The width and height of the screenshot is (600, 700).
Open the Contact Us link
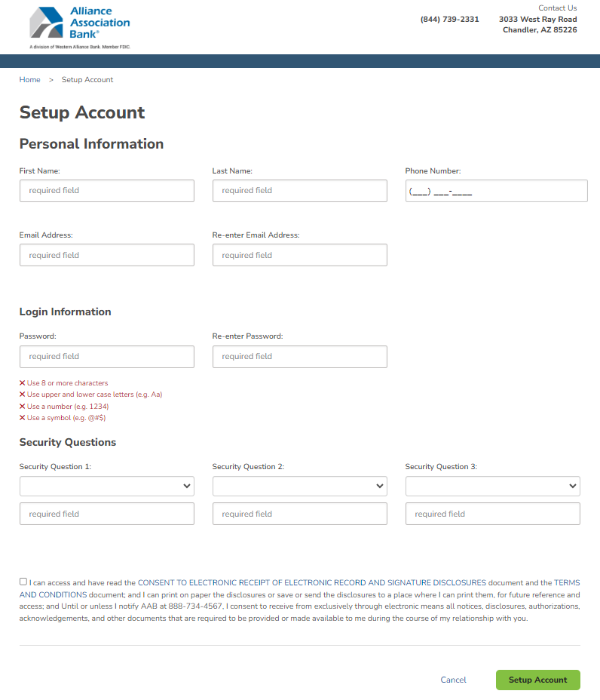tap(557, 8)
